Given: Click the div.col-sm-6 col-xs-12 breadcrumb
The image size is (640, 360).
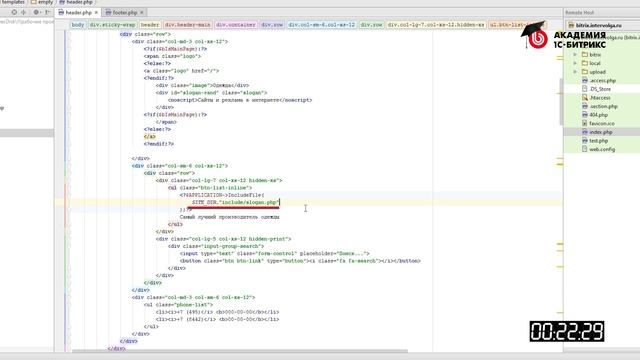Looking at the screenshot, I should coord(322,24).
